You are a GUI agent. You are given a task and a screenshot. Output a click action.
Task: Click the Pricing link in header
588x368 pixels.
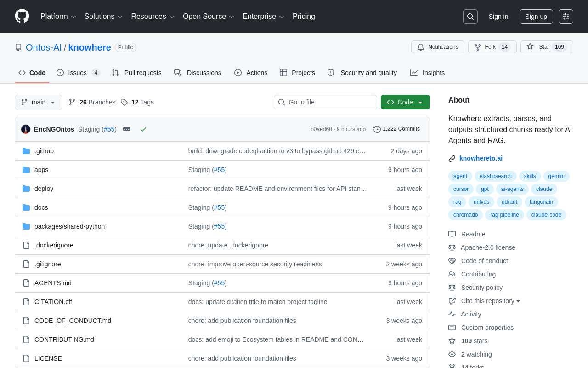point(304,17)
